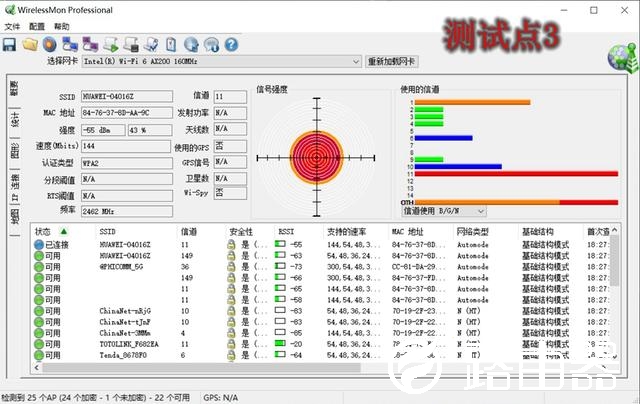Switch to the 图形 vertical tab
The height and width of the screenshot is (404, 640).
pos(14,151)
